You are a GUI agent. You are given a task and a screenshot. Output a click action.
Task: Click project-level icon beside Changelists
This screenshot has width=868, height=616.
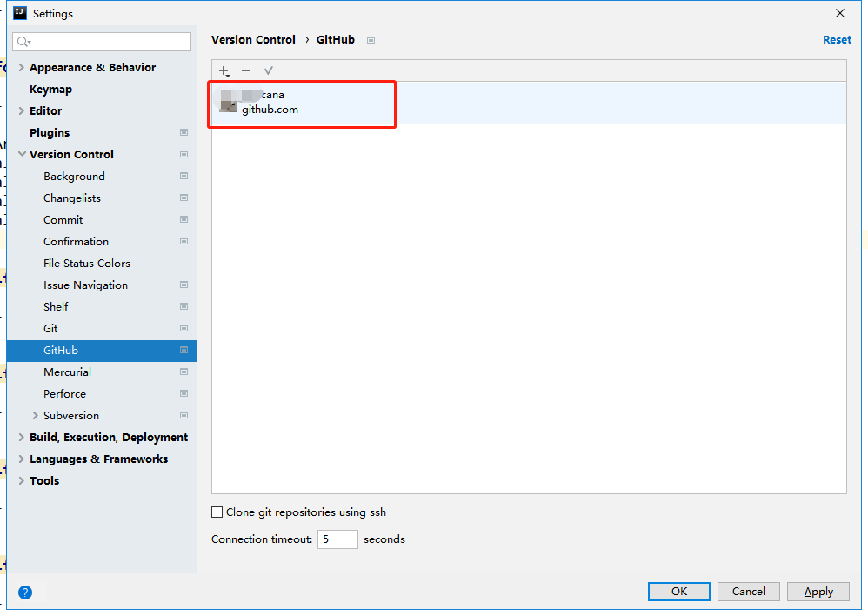184,198
